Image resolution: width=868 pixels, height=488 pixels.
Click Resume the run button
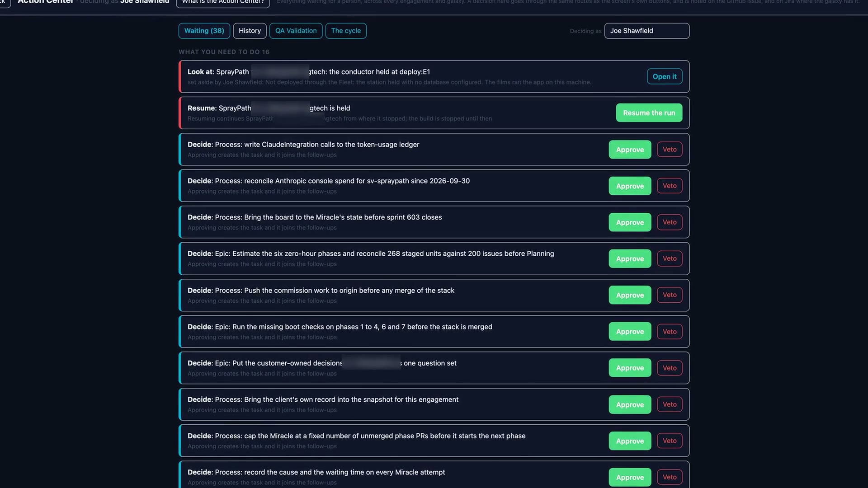point(649,113)
